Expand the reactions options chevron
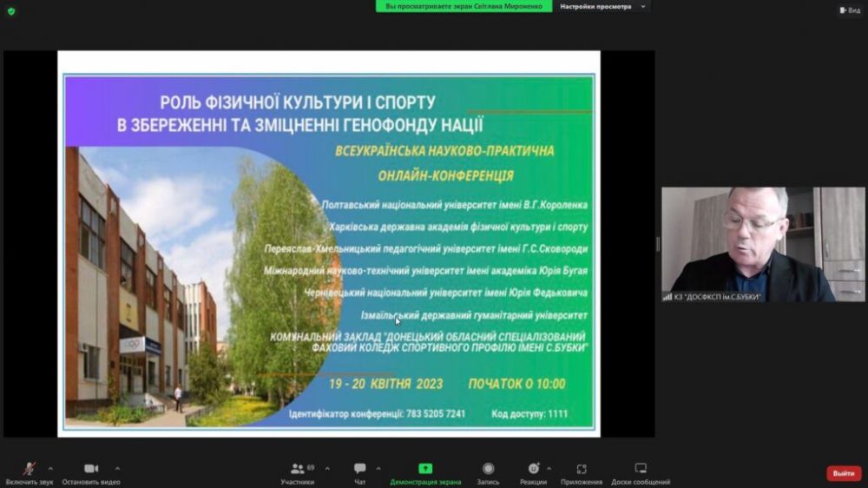The image size is (868, 488). coord(549,468)
